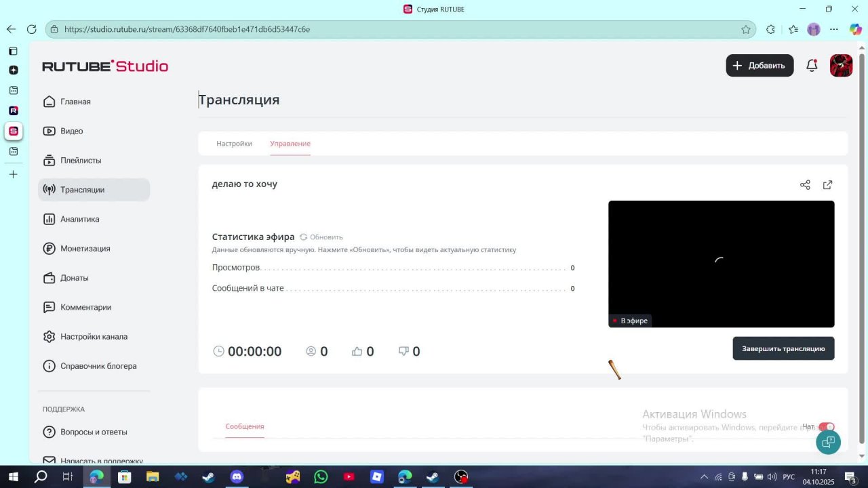
Task: Refresh the broadcast statistics with Обновить
Action: click(321, 237)
